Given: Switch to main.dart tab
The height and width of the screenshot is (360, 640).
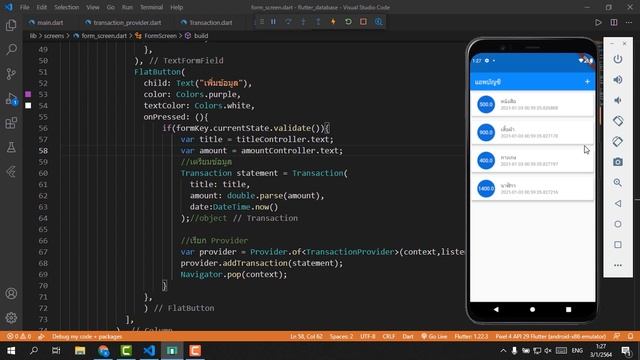Looking at the screenshot, I should [46, 22].
